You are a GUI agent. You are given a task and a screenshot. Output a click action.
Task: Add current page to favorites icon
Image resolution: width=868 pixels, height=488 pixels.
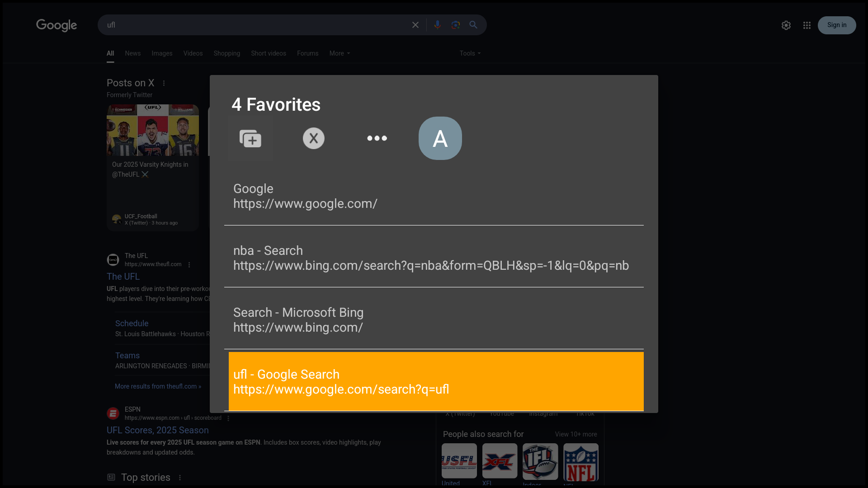pos(250,138)
